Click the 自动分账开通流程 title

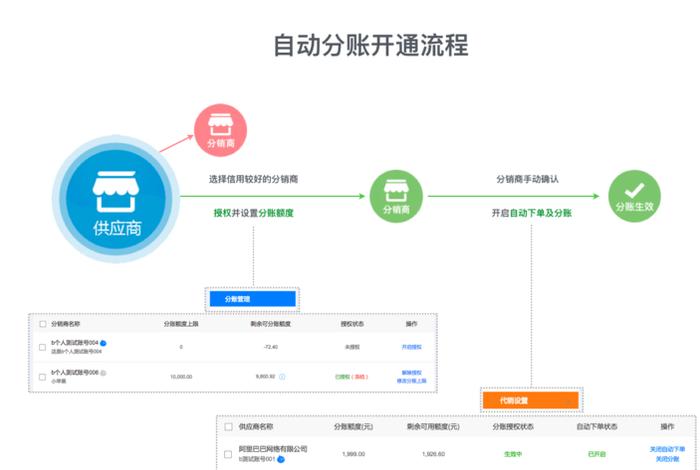371,46
